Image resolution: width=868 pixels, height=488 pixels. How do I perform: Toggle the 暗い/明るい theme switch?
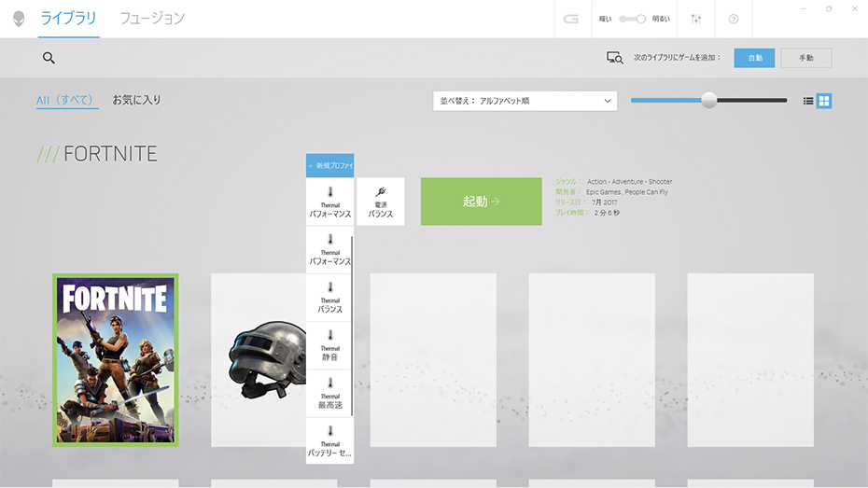[632, 19]
